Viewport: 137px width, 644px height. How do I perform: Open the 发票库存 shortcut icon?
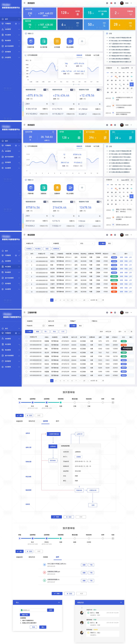coord(57,188)
